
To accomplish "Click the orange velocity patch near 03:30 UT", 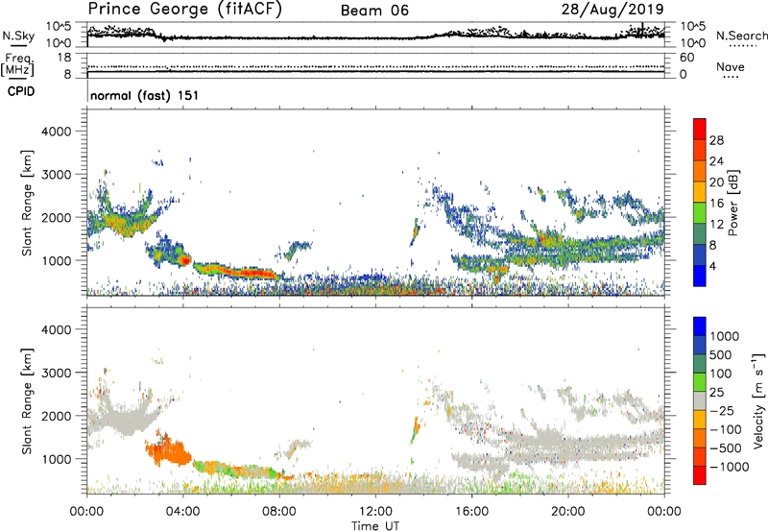I will 169,451.
